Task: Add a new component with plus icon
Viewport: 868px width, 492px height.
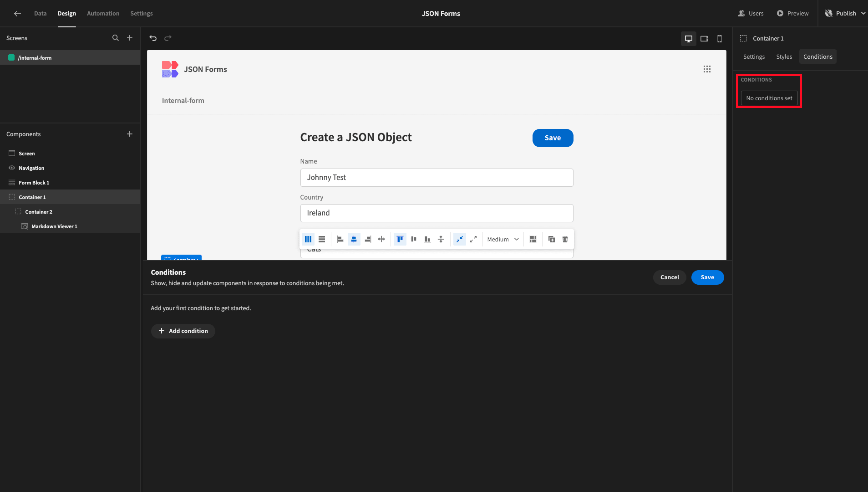Action: tap(130, 134)
